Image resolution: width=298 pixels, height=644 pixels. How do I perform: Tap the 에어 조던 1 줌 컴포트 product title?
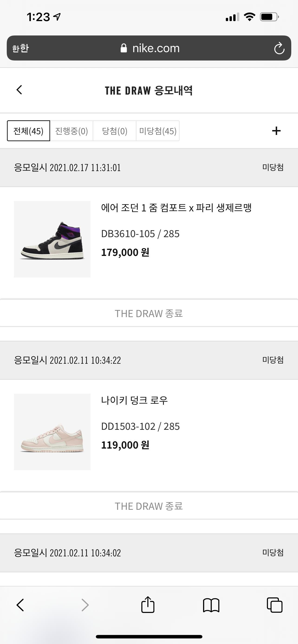[x=176, y=208]
